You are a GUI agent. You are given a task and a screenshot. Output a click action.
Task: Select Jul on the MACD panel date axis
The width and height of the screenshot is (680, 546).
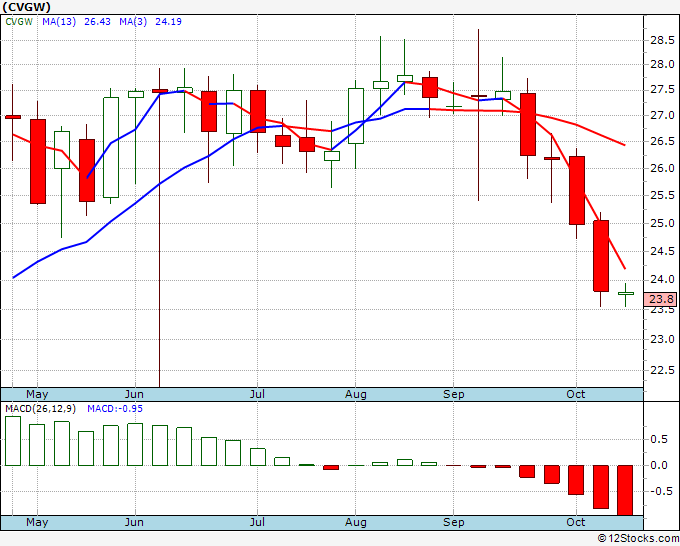pos(257,522)
